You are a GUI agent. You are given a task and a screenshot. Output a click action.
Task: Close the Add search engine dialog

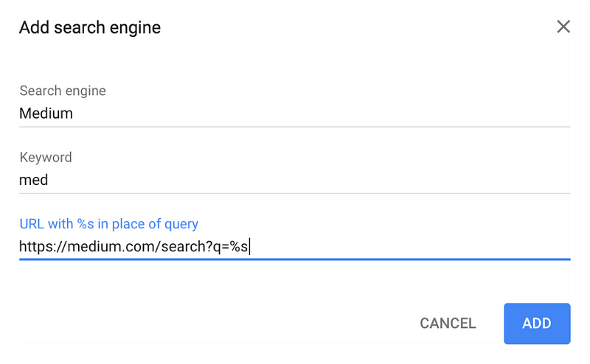(x=563, y=27)
